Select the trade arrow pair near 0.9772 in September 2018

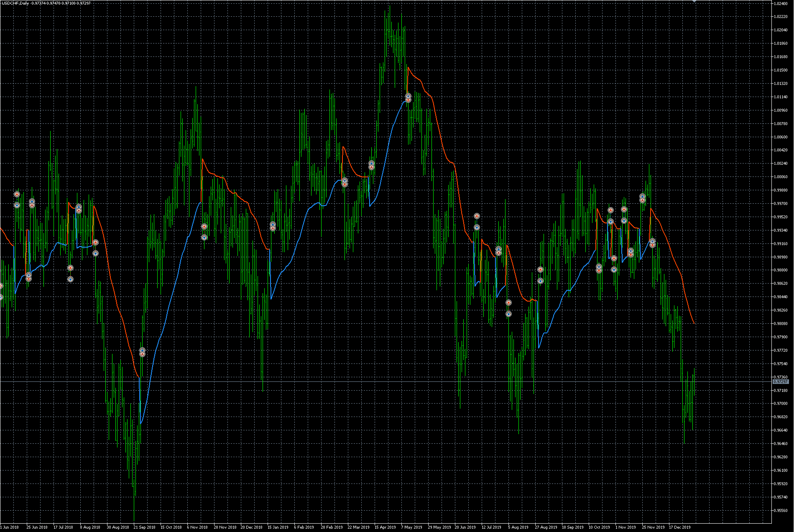coord(142,352)
